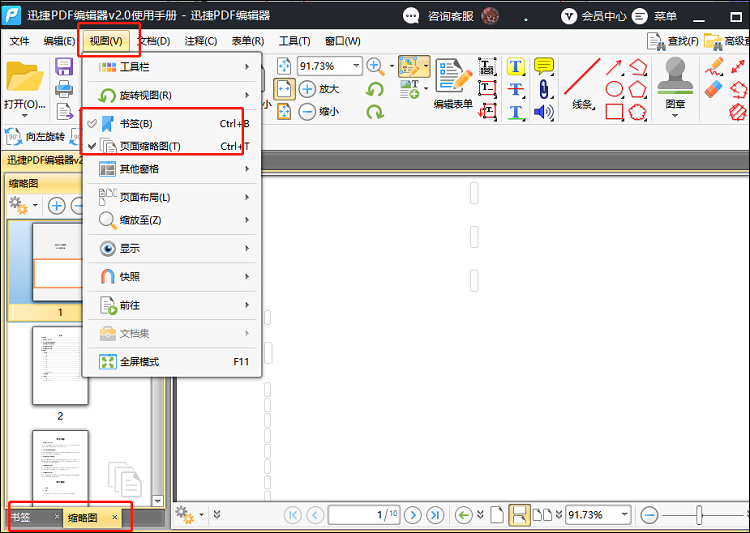Viewport: 750px width, 533px height.
Task: Click the speaker sound annotation icon
Action: pyautogui.click(x=543, y=111)
